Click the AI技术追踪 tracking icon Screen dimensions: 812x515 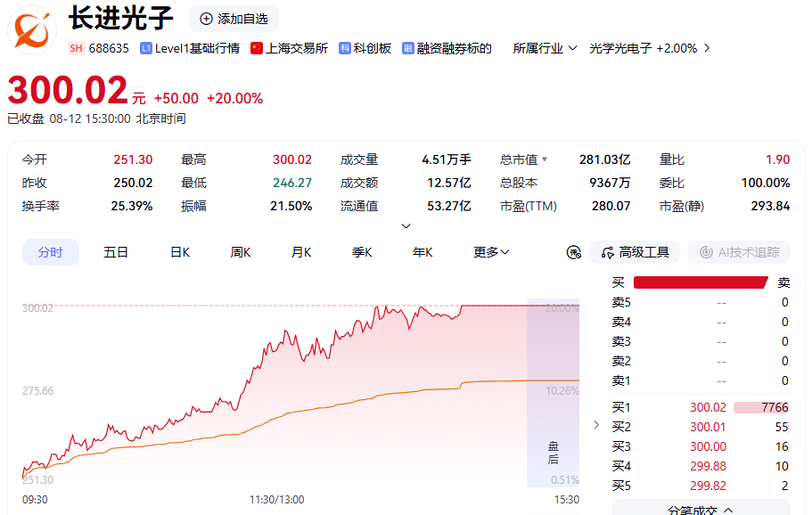[706, 252]
